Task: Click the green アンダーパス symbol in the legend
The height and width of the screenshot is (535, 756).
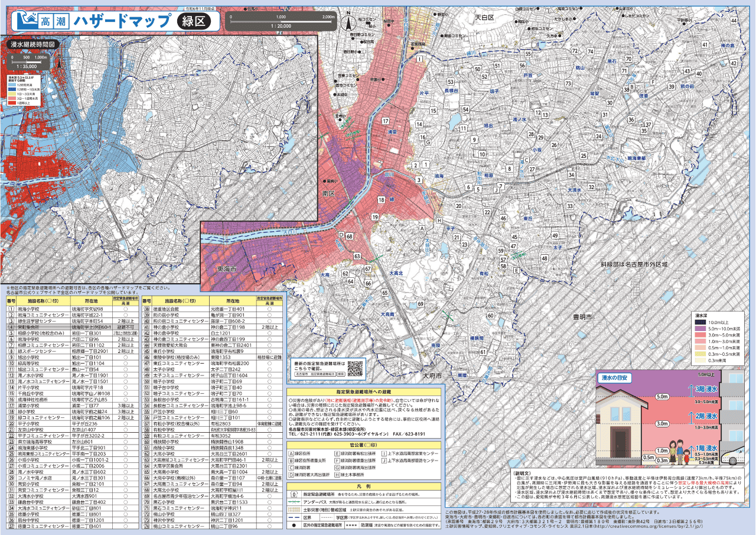Action: pos(294,501)
